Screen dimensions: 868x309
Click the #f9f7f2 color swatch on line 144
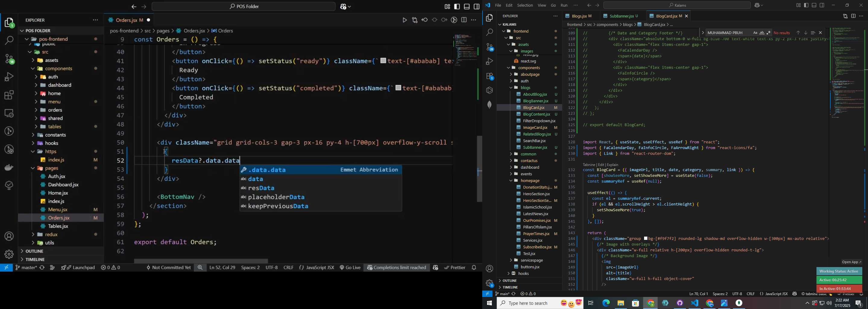[x=645, y=238]
